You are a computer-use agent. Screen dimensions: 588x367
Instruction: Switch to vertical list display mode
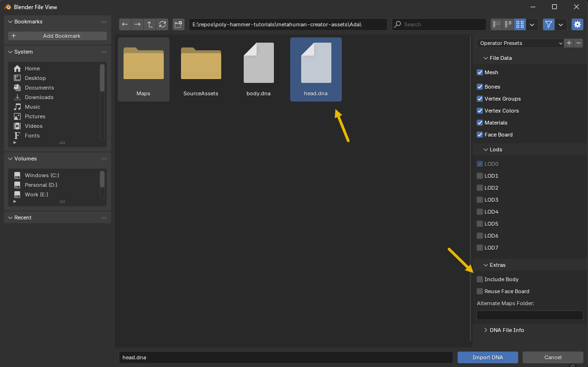(497, 24)
